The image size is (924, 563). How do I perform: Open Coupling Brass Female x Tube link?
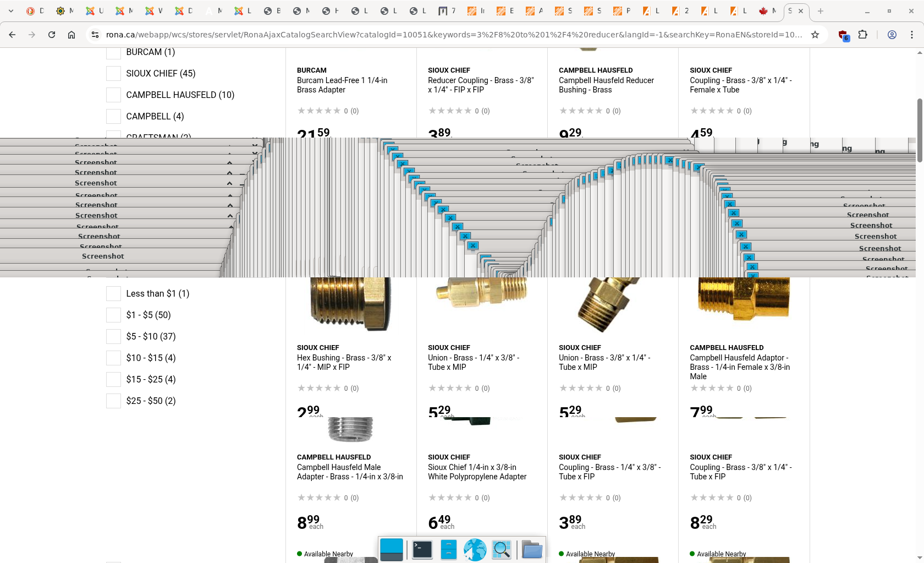pyautogui.click(x=741, y=85)
